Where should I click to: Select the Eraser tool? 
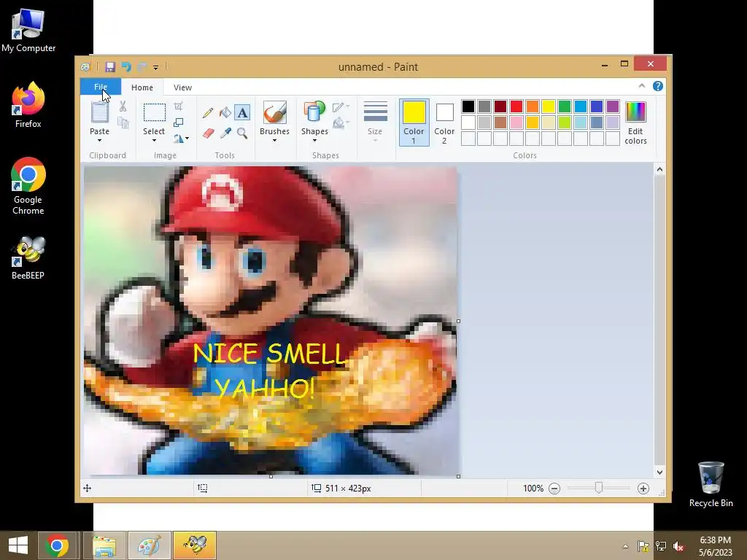click(208, 133)
